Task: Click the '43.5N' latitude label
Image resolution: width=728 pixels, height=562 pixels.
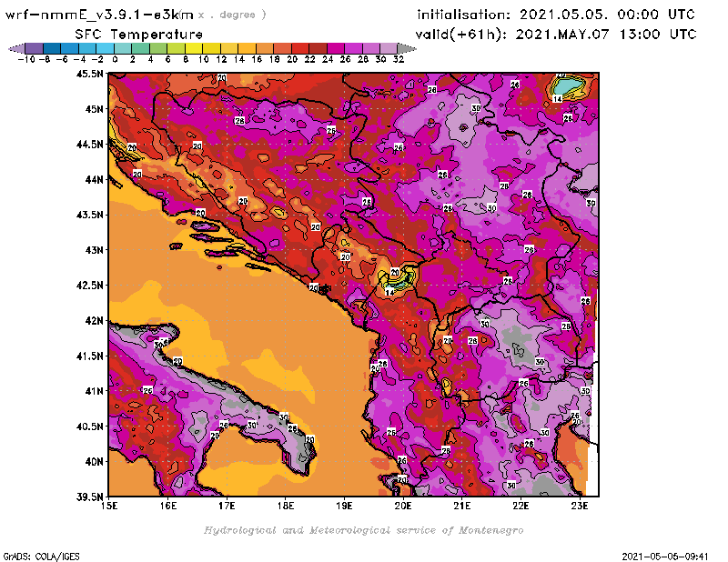Action: pos(89,215)
